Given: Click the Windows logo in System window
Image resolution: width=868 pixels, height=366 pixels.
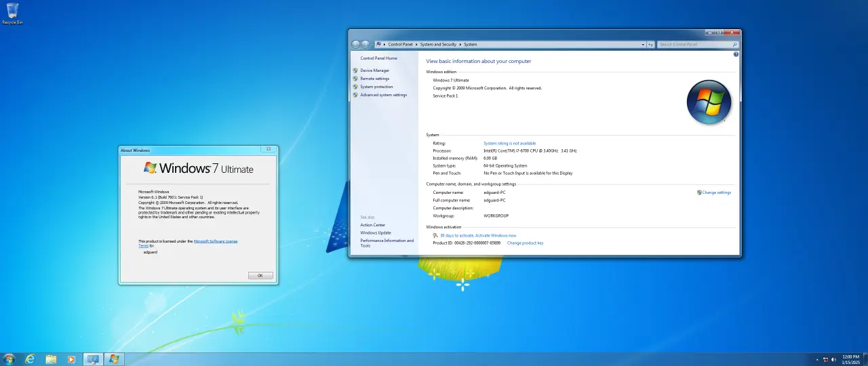Looking at the screenshot, I should [709, 102].
